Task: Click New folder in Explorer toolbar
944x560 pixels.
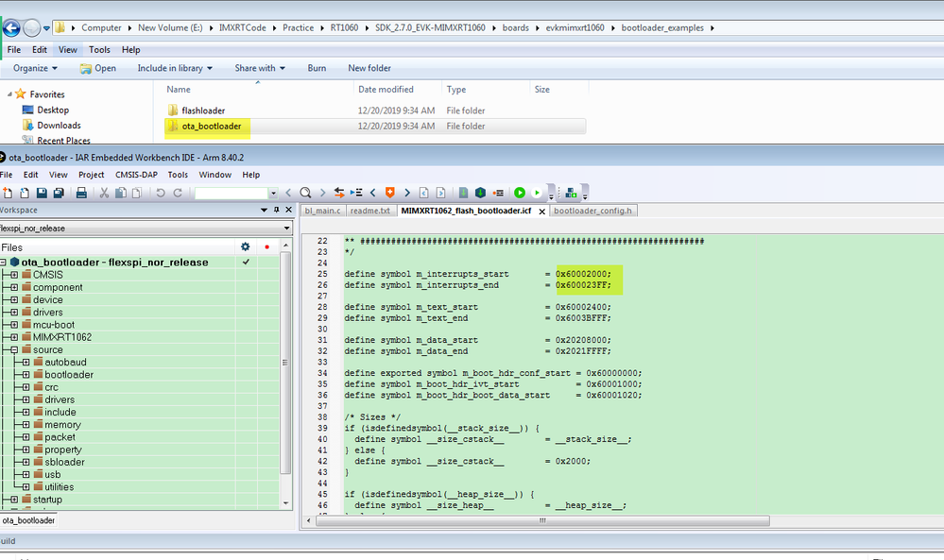Action: pos(369,68)
